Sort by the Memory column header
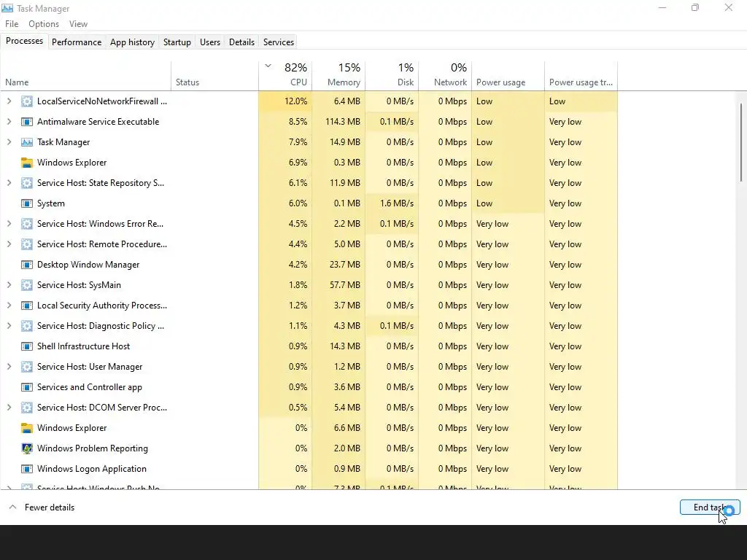Viewport: 747px width, 560px height. pos(338,76)
